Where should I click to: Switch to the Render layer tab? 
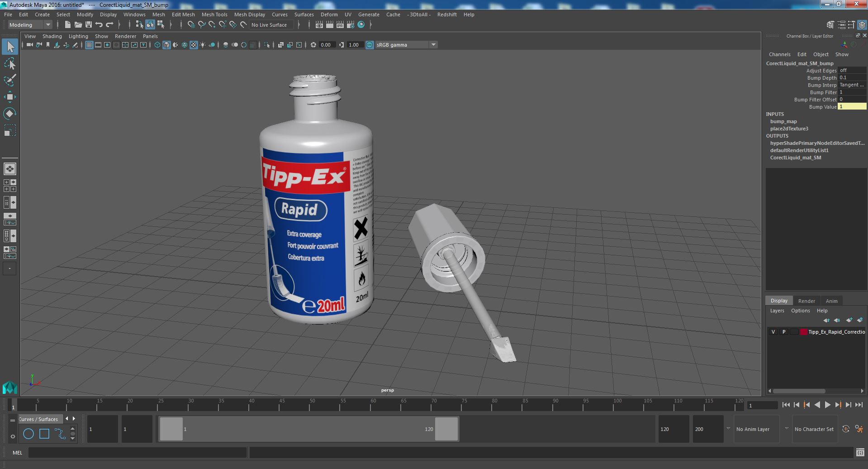pyautogui.click(x=806, y=301)
